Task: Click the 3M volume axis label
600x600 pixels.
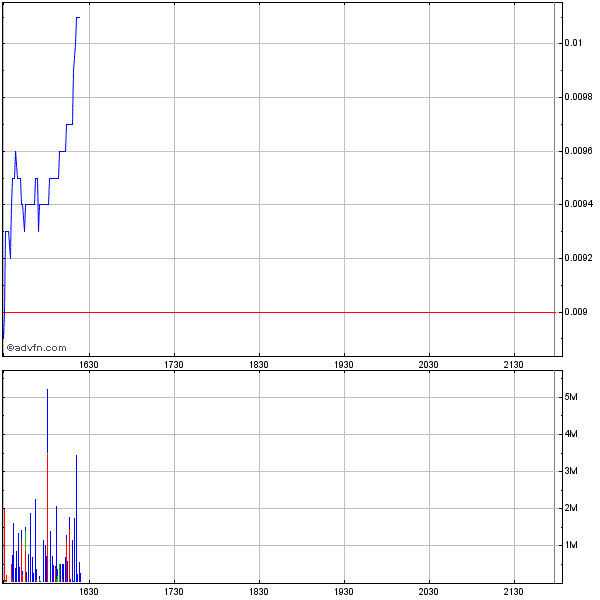Action: [x=571, y=471]
